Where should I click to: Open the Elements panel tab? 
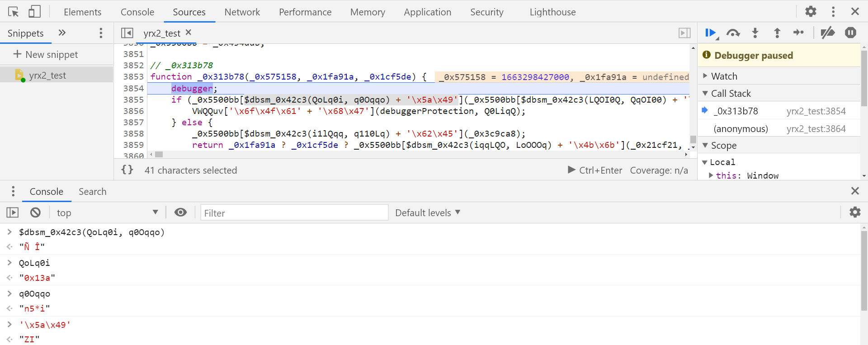pyautogui.click(x=82, y=12)
